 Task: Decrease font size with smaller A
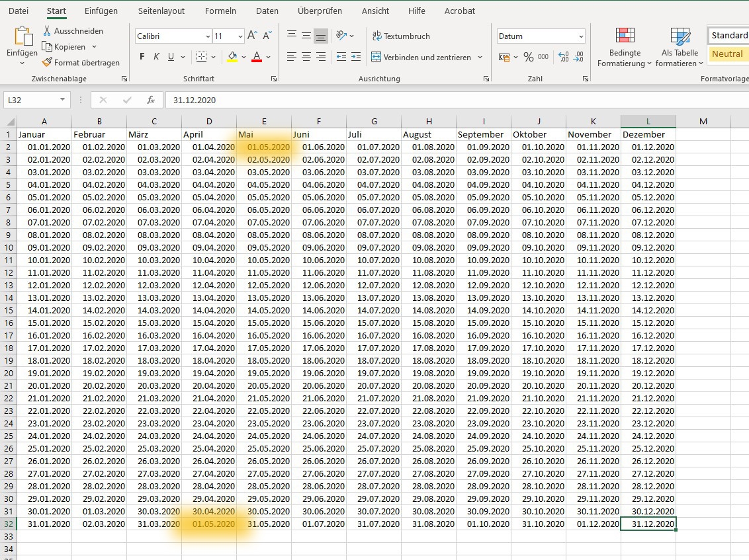pos(267,36)
